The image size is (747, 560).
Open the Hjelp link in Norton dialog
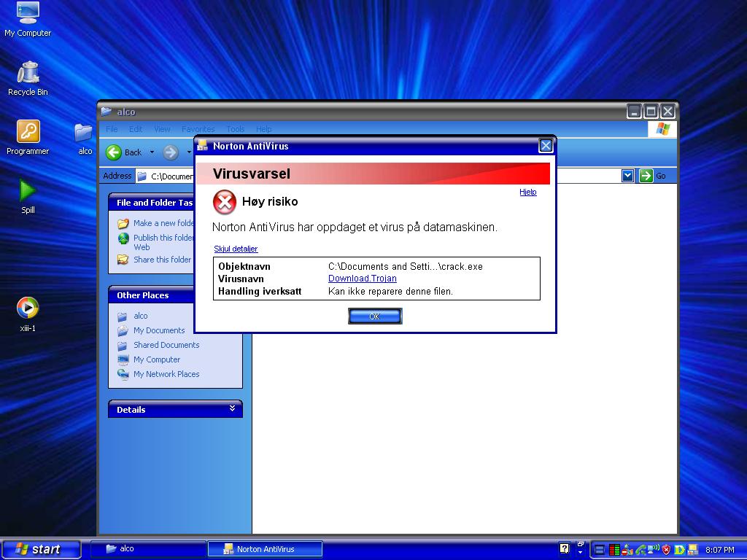tap(528, 192)
